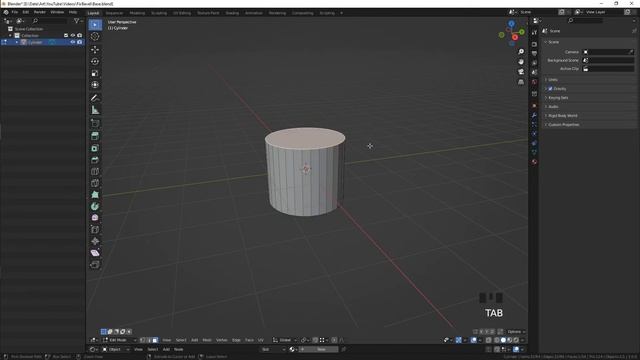This screenshot has height=360, width=640.
Task: Select the Rotate tool
Action: click(x=95, y=62)
